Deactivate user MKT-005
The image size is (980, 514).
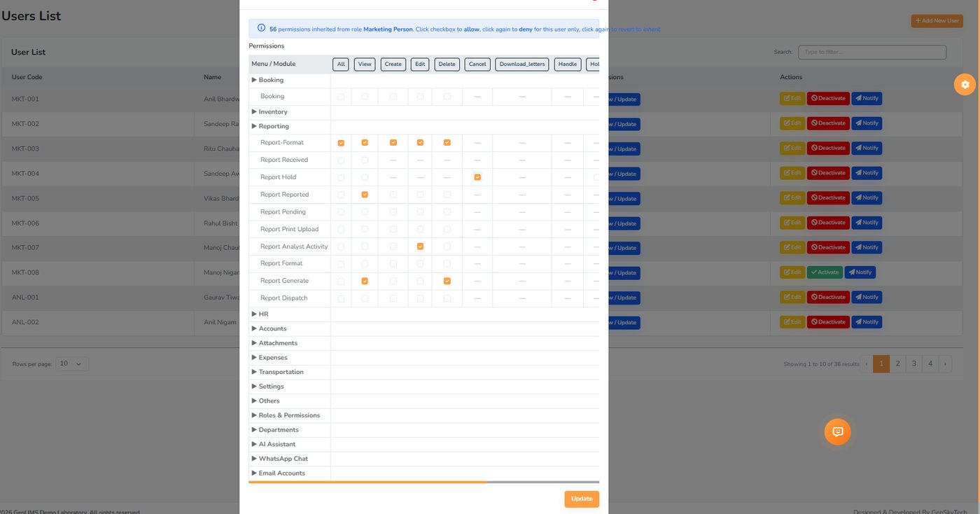(x=828, y=198)
